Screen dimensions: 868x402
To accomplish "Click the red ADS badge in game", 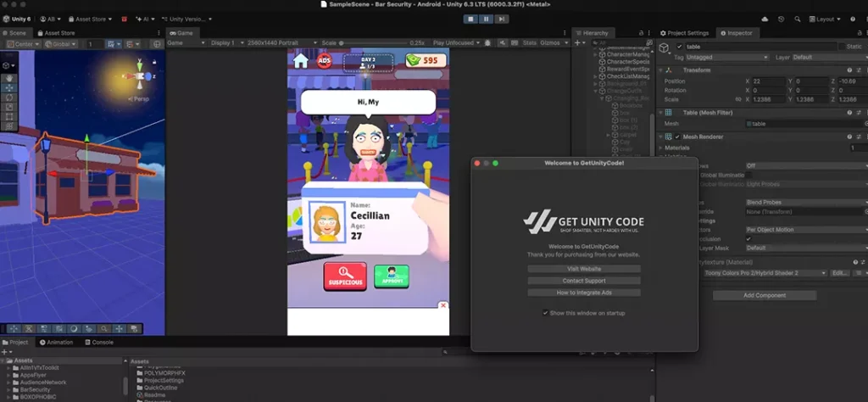I will click(324, 60).
